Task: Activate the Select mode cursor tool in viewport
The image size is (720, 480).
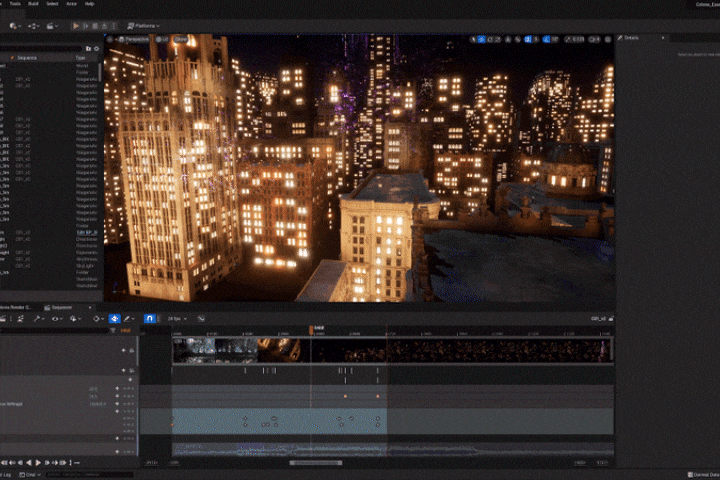Action: pos(473,40)
